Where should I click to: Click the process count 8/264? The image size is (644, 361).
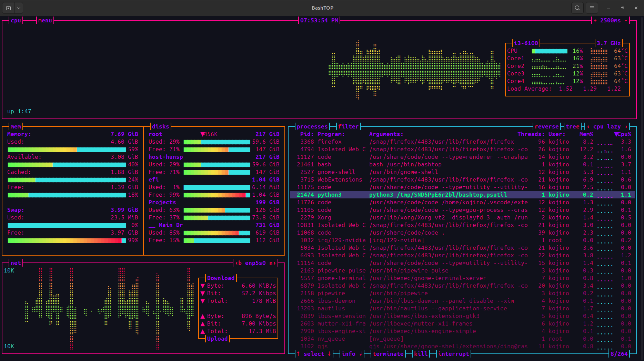pos(619,354)
